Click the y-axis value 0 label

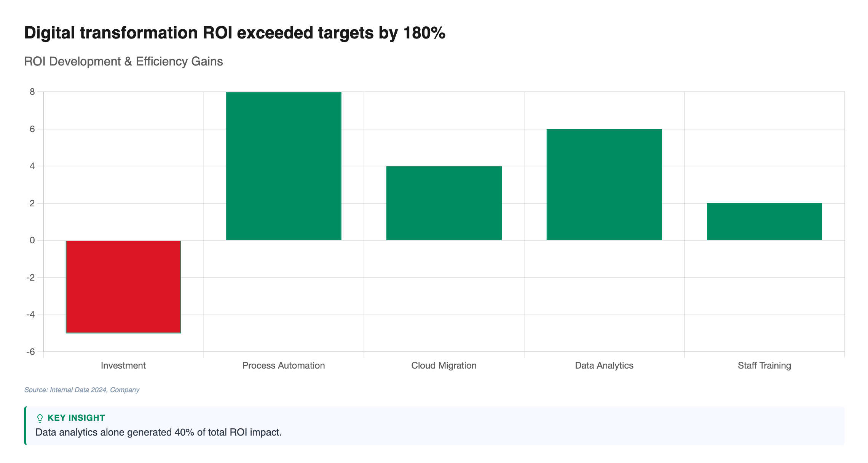pyautogui.click(x=32, y=240)
